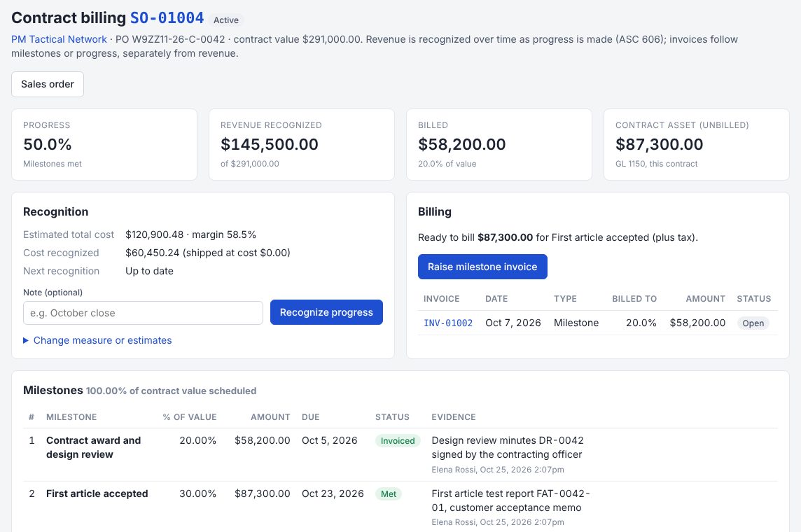This screenshot has height=532, width=801.
Task: Click the Revenue Recognized $145,500.00 value
Action: click(x=269, y=144)
